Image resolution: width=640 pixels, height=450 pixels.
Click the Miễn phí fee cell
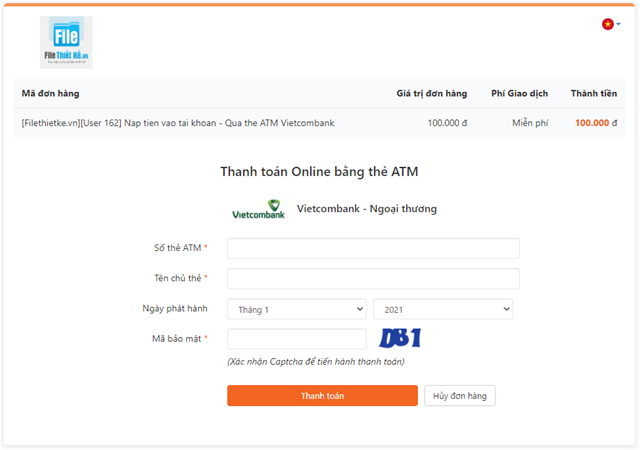pos(530,123)
